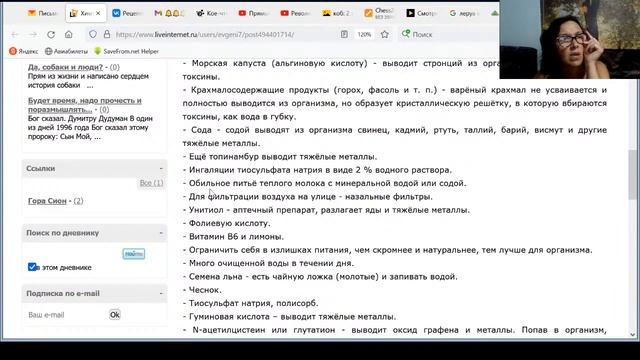Open link Будет время, надо прочесть
Viewport: 640px width, 360px height.
(x=84, y=105)
